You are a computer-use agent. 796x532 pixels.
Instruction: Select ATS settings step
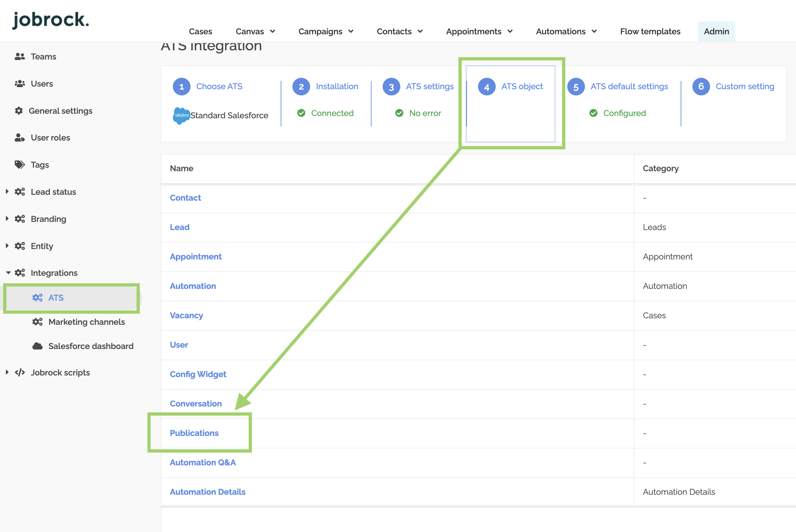(x=429, y=87)
